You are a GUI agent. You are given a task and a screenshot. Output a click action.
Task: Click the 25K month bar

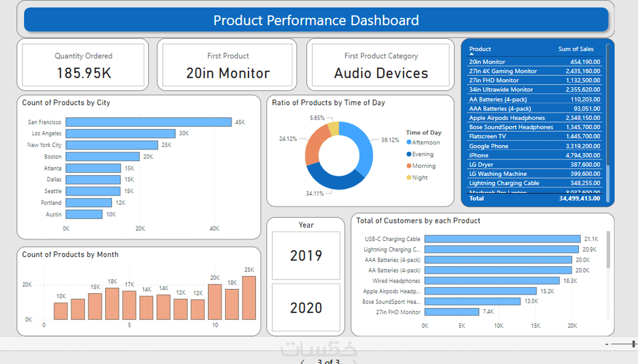pyautogui.click(x=249, y=298)
